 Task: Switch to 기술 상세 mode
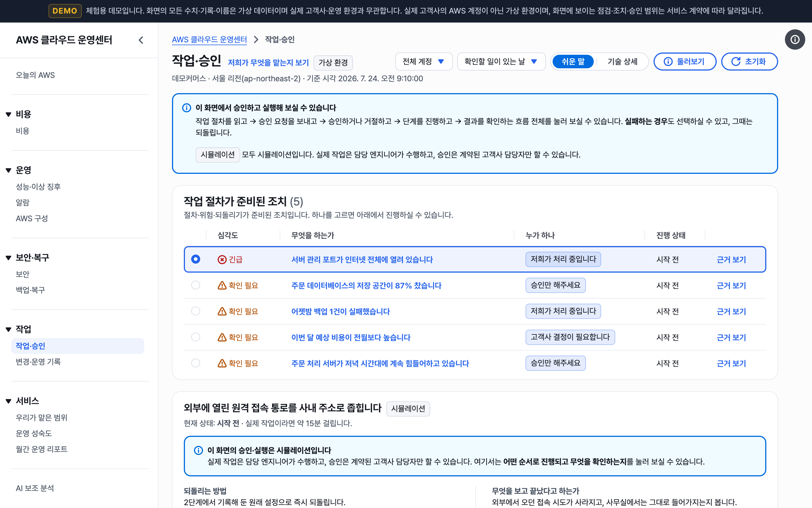[x=622, y=62]
